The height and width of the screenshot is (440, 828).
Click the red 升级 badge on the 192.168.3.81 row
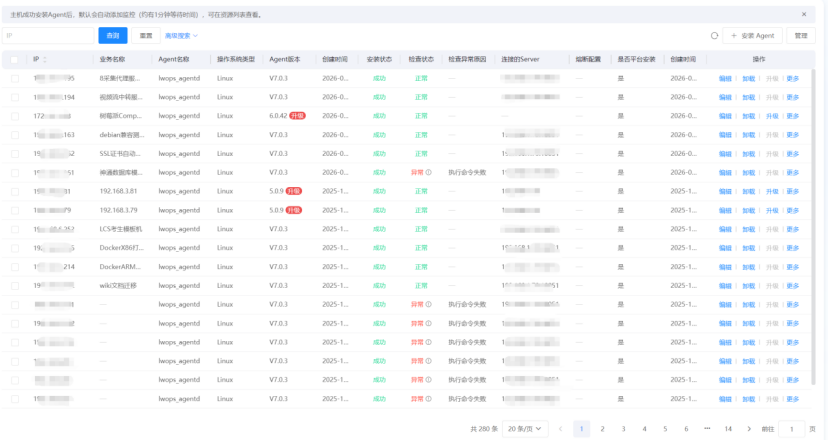coord(293,191)
